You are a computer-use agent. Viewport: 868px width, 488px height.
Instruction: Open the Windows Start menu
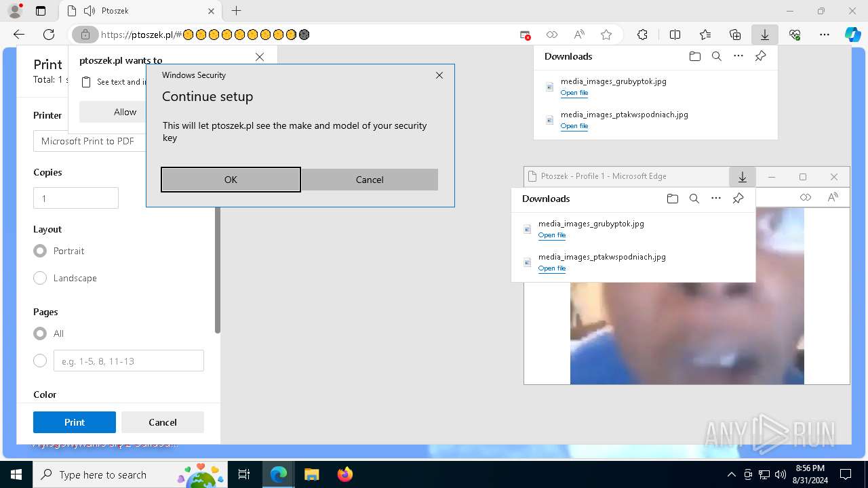click(x=16, y=474)
